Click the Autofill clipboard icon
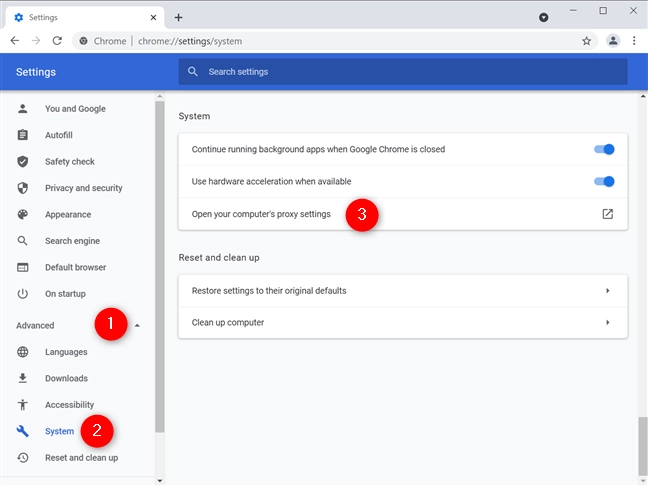The height and width of the screenshot is (486, 648). click(23, 135)
